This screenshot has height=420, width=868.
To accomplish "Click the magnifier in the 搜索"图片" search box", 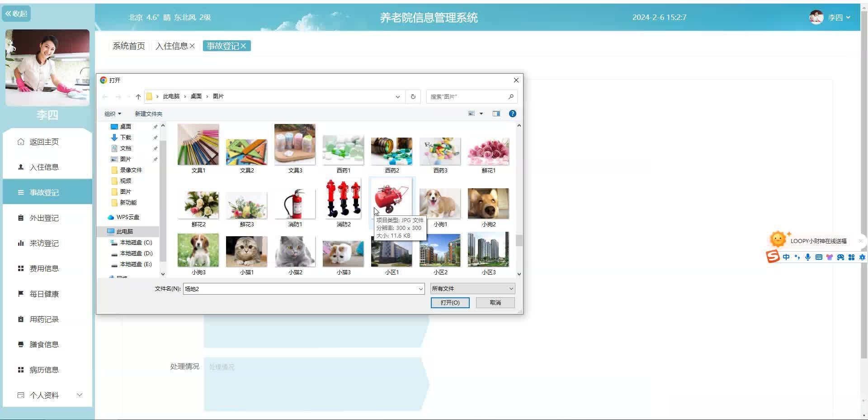I will coord(510,96).
